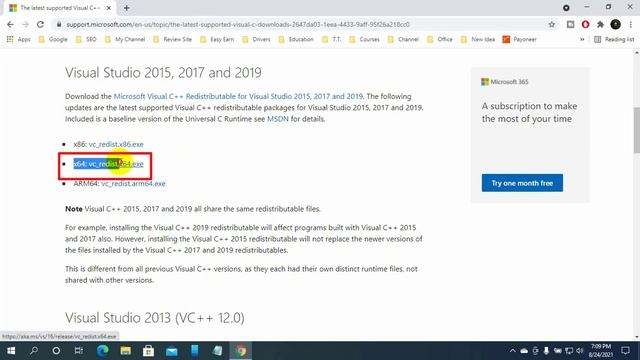Viewport: 640px width, 360px height.
Task: Select the latest supported Visual C++ tab
Action: [x=60, y=8]
